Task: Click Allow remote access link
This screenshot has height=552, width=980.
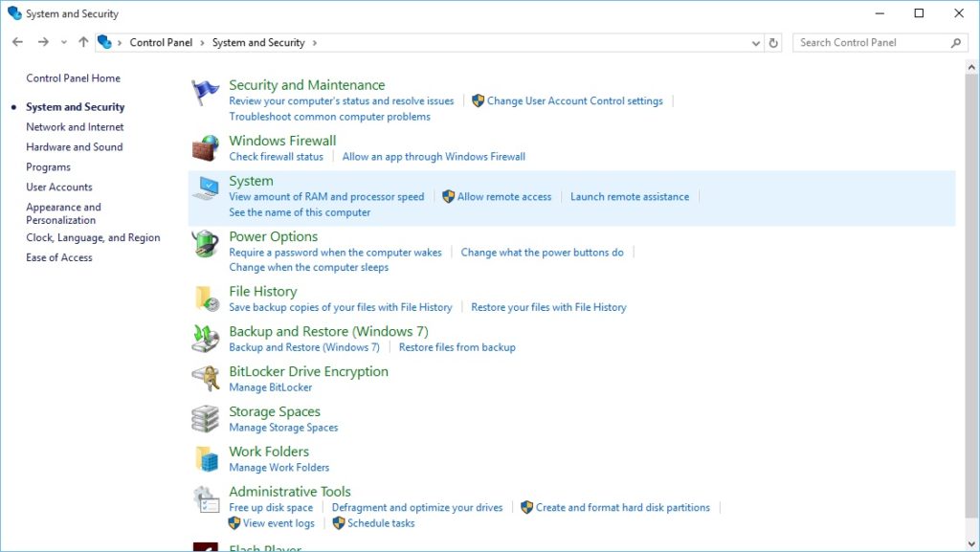Action: 504,197
